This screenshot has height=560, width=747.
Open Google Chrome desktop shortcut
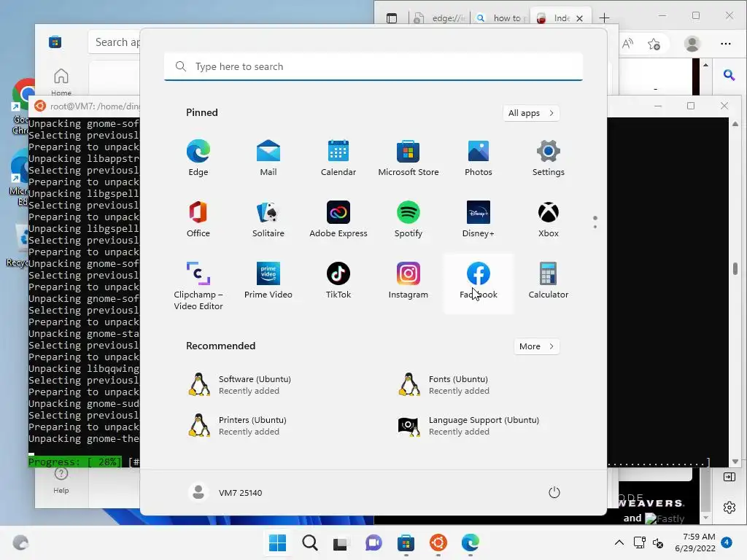pyautogui.click(x=22, y=106)
